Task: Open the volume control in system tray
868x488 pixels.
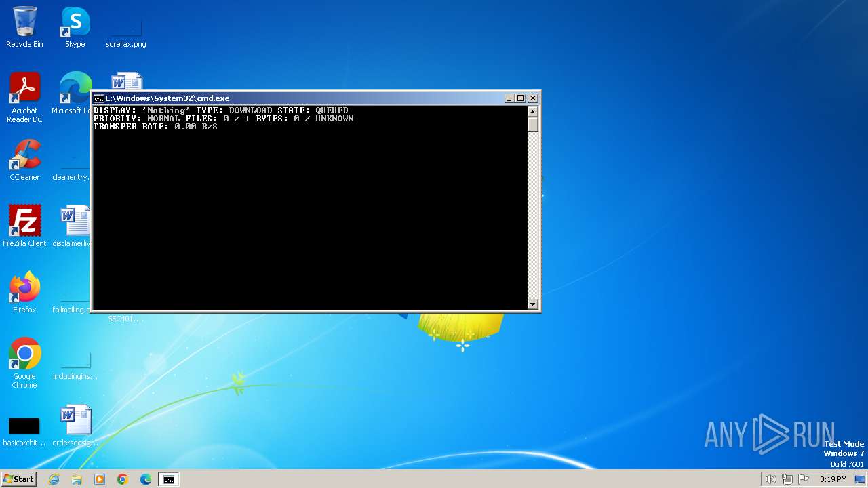Action: pos(770,479)
